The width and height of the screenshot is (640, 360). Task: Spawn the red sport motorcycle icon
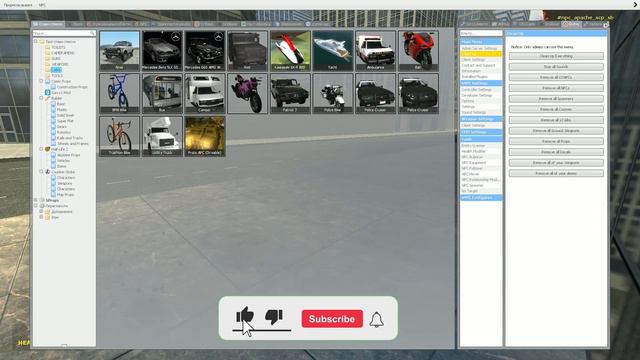[418, 51]
